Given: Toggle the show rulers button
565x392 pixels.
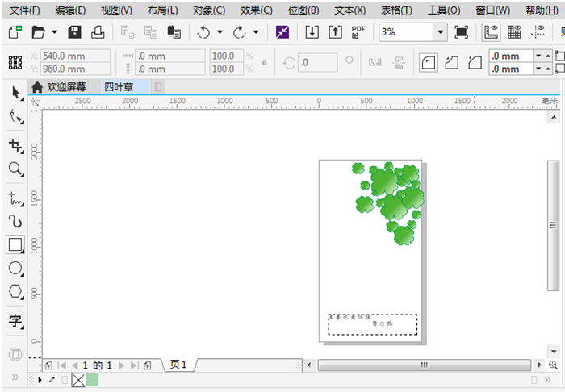Looking at the screenshot, I should 491,32.
